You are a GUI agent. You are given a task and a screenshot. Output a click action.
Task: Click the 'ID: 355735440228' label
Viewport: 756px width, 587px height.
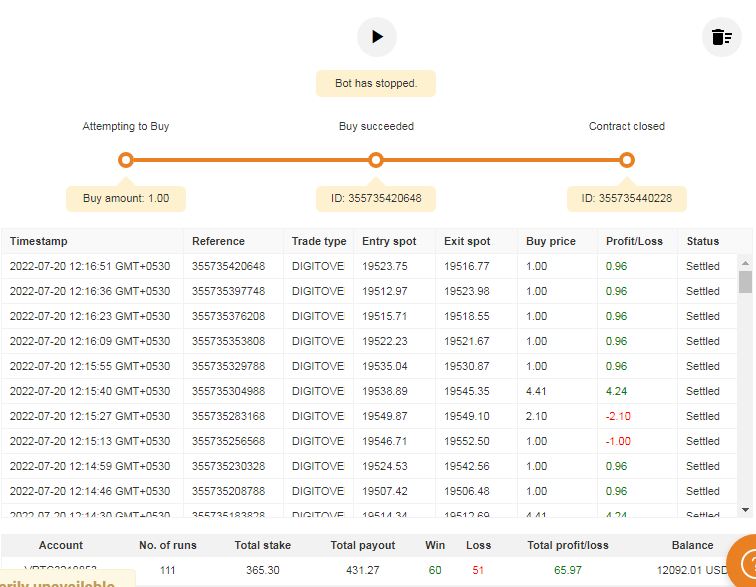[627, 198]
